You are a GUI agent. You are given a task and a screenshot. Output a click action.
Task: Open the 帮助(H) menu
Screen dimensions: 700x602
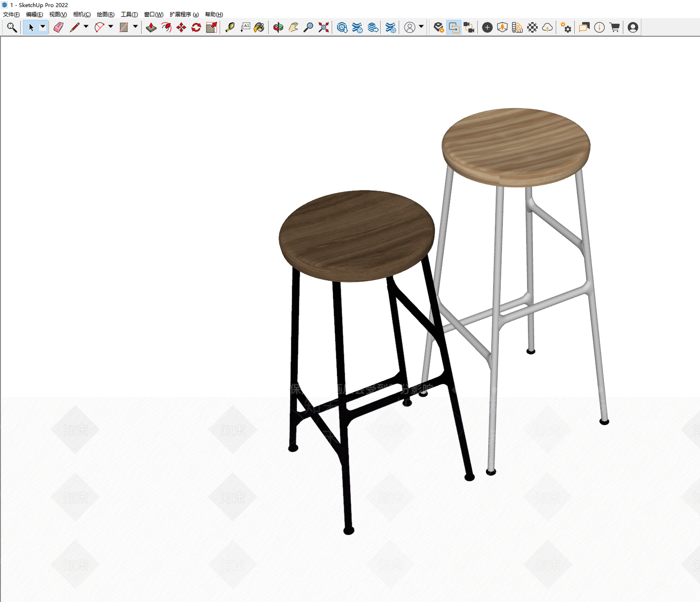tap(214, 14)
